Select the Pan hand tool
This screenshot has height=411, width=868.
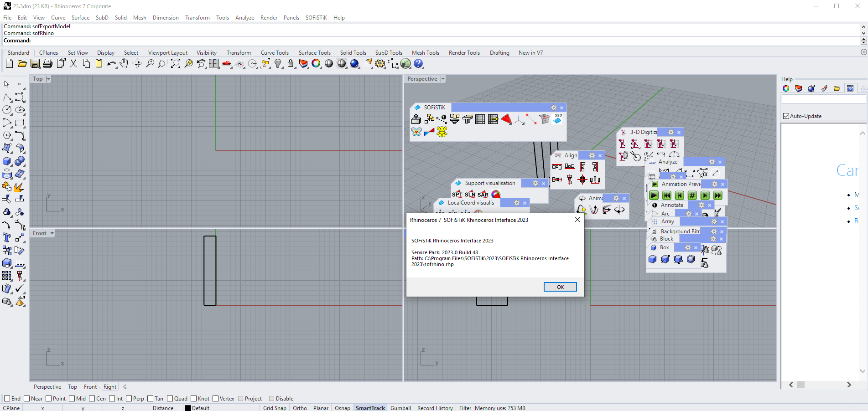[124, 64]
